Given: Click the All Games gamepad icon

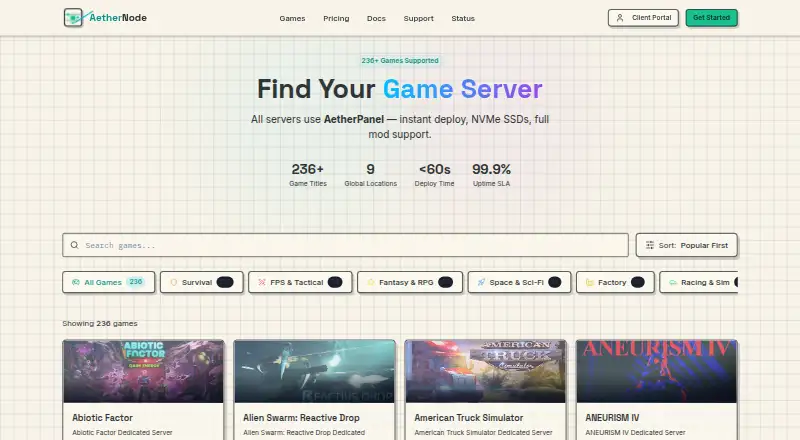Looking at the screenshot, I should pyautogui.click(x=76, y=282).
